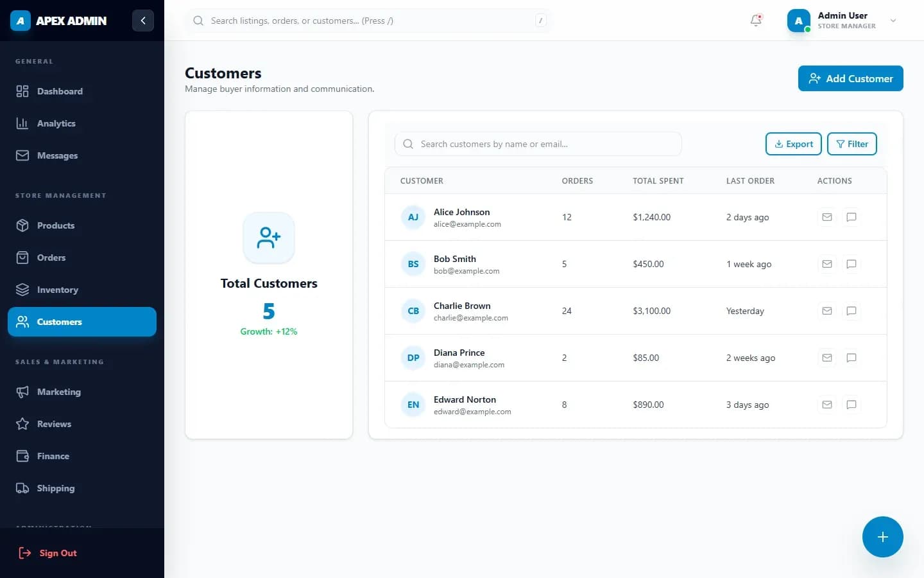Click Edward Norton's chat icon

pos(851,405)
